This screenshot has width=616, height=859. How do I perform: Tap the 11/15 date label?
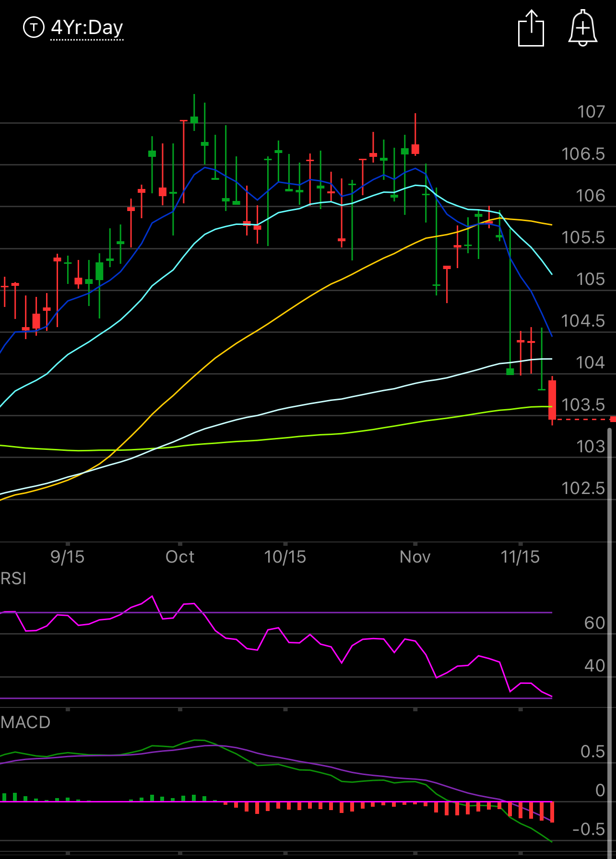point(520,557)
